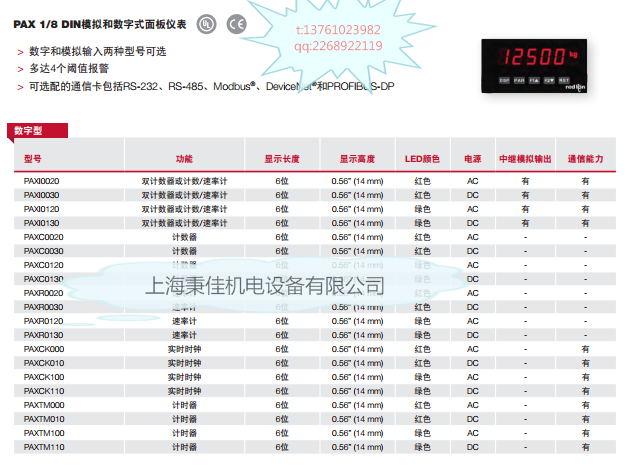This screenshot has height=469, width=636.
Task: Select model PAXCK100 in the table
Action: (44, 377)
